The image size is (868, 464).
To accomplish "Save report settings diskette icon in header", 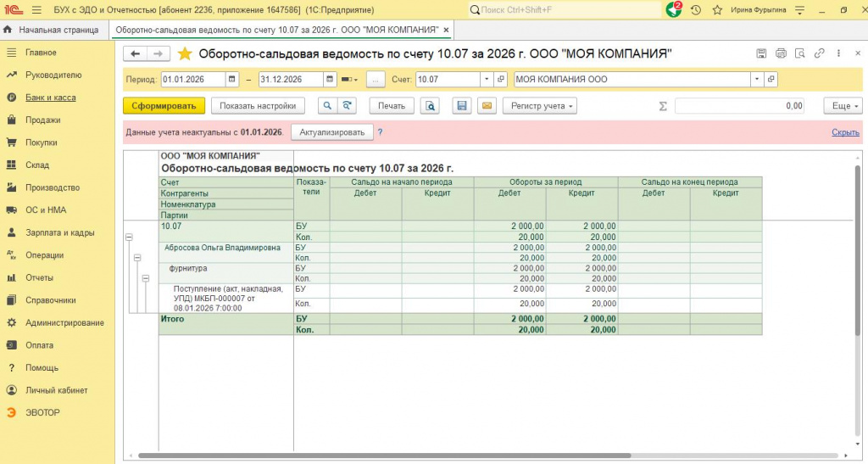I will pyautogui.click(x=762, y=53).
